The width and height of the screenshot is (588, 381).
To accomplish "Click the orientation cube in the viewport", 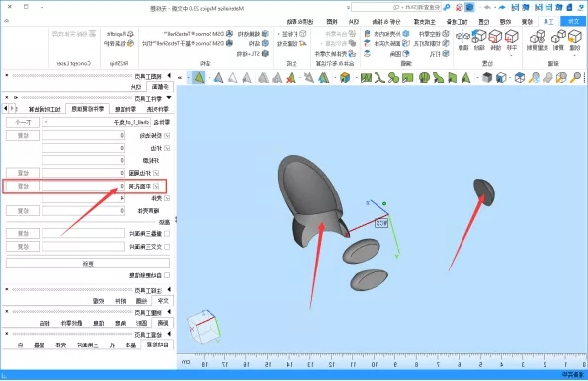I will (x=205, y=327).
